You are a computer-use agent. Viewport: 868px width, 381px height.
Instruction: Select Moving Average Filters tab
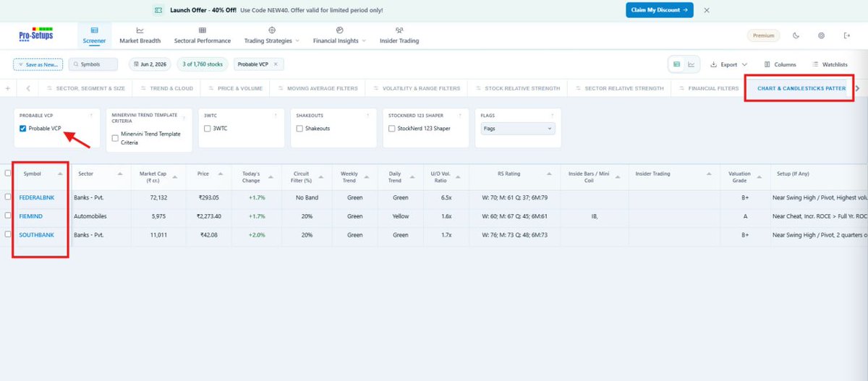pyautogui.click(x=317, y=88)
